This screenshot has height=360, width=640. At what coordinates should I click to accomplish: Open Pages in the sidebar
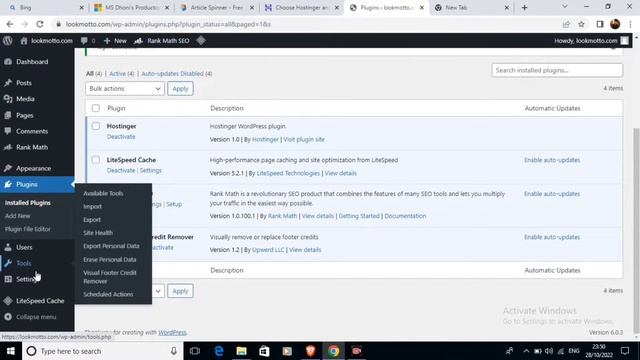pos(24,116)
